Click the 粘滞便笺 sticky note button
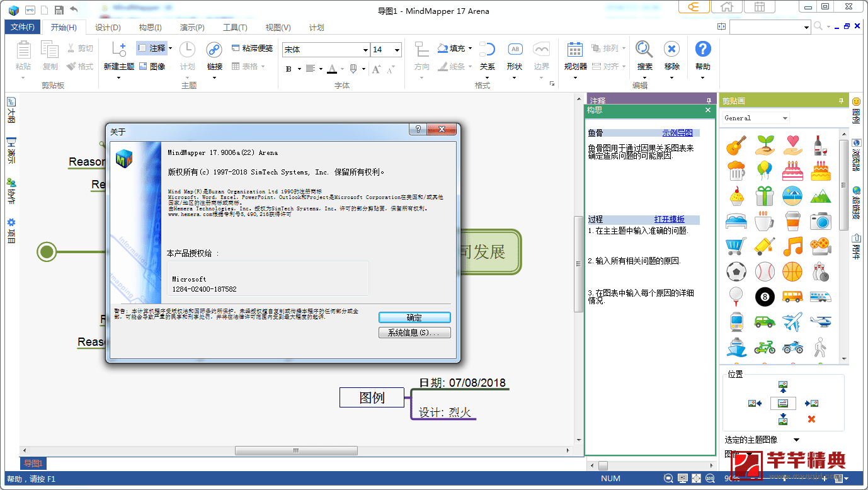The image size is (868, 490). [252, 48]
